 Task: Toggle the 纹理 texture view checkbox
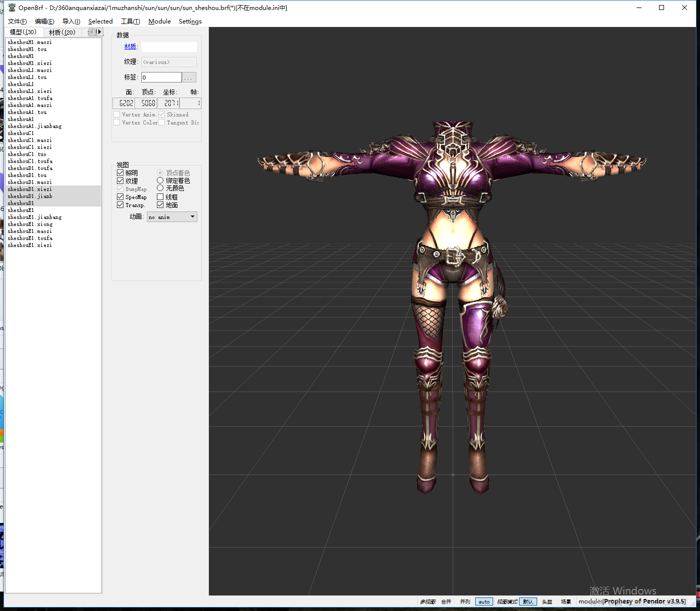120,181
